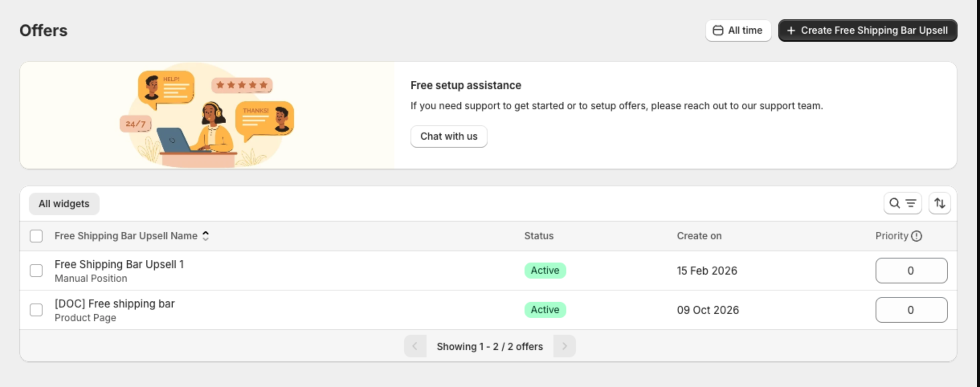Click the Priority info icon
Image resolution: width=980 pixels, height=387 pixels.
[x=917, y=236]
